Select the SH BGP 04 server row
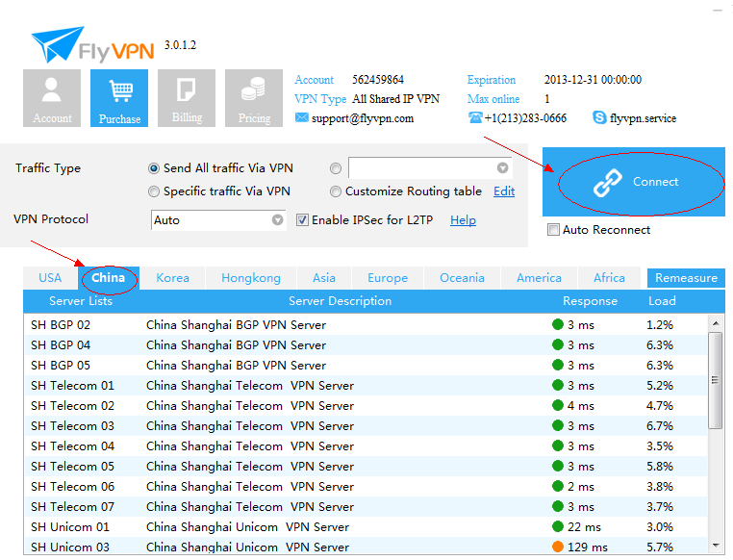 coord(366,345)
